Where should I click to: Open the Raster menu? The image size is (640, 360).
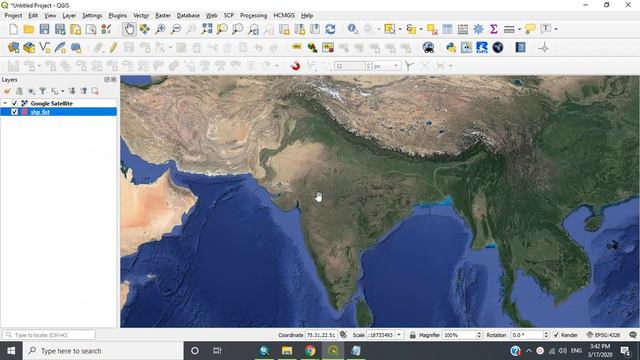click(163, 16)
